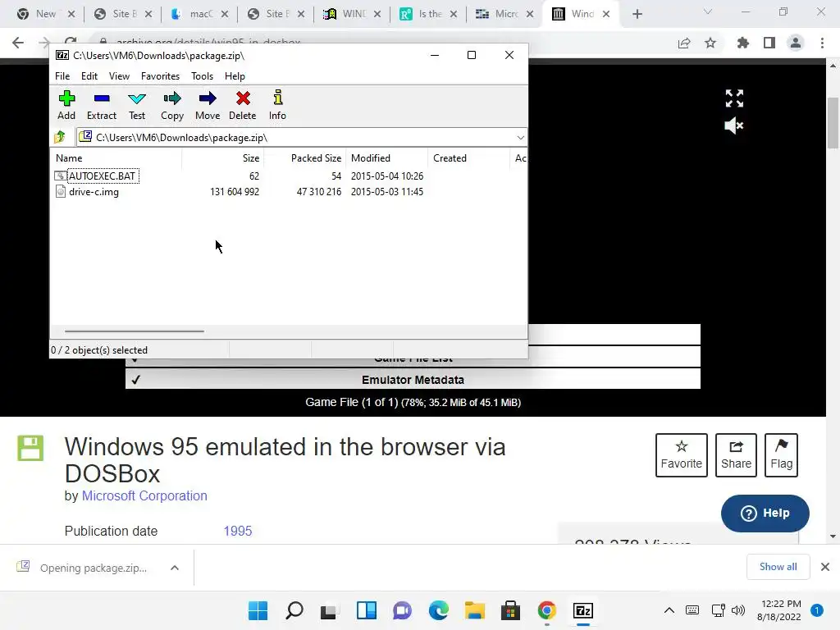Click the 7-Zip taskbar icon
Screen dimensions: 840x630
tap(583, 610)
